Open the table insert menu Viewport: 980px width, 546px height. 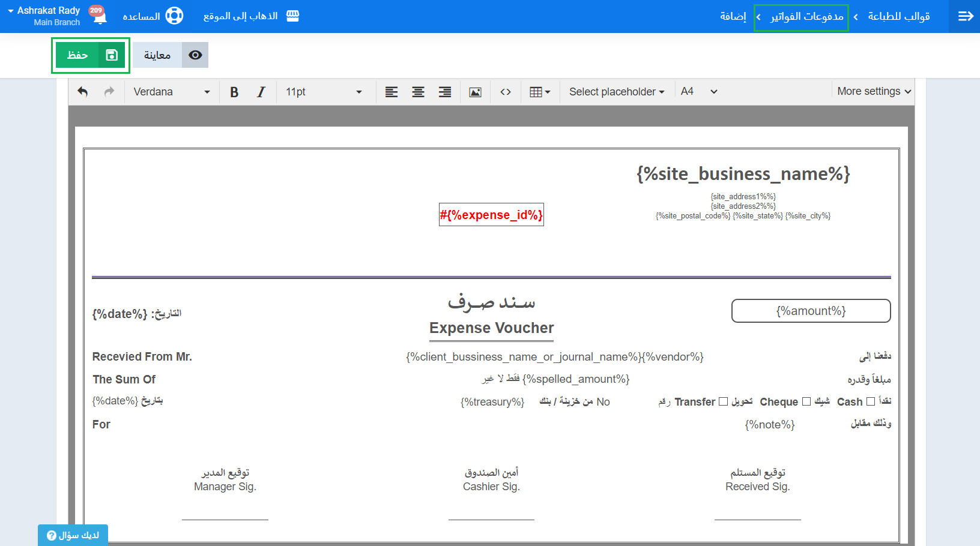click(x=540, y=92)
